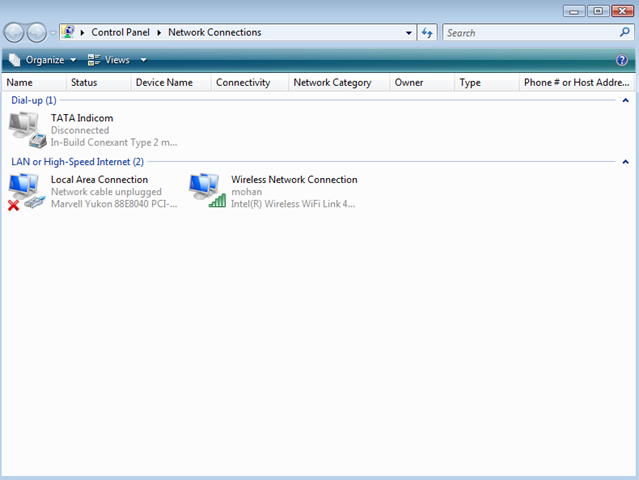Open the recent pages dropdown arrow
639x480 pixels.
(x=53, y=33)
